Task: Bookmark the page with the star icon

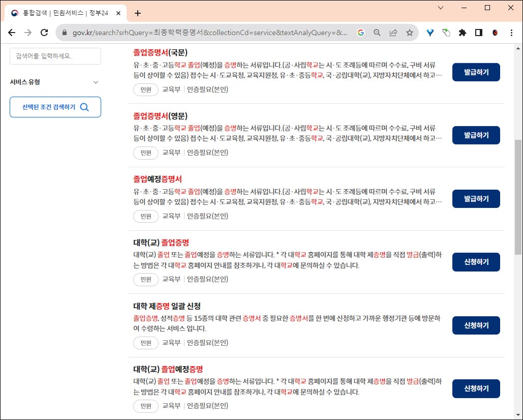Action: click(409, 32)
